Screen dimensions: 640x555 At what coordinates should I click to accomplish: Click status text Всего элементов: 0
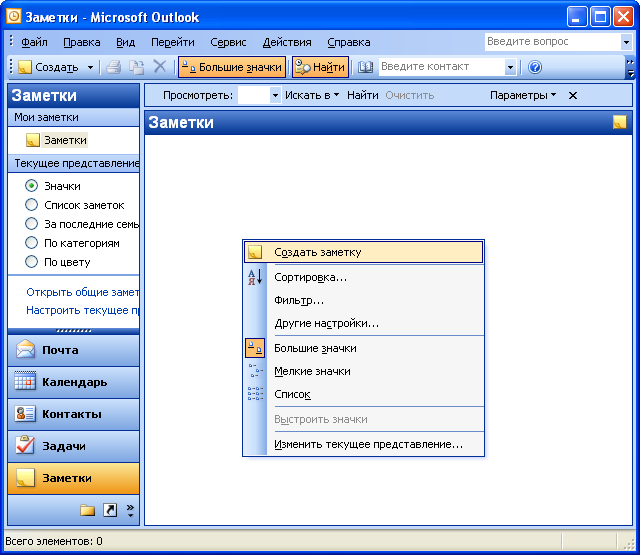click(54, 541)
